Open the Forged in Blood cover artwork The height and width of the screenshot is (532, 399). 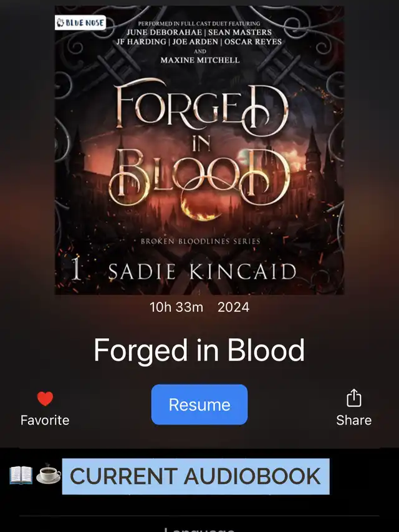point(199,150)
